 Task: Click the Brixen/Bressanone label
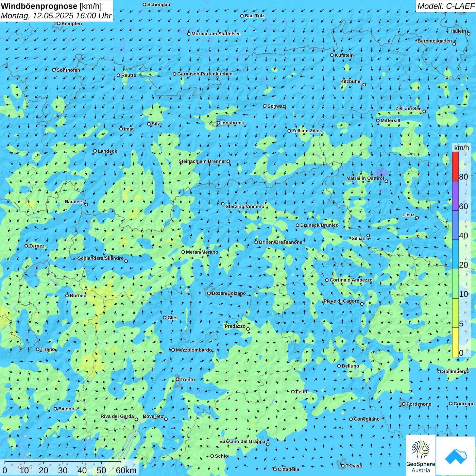point(280,242)
